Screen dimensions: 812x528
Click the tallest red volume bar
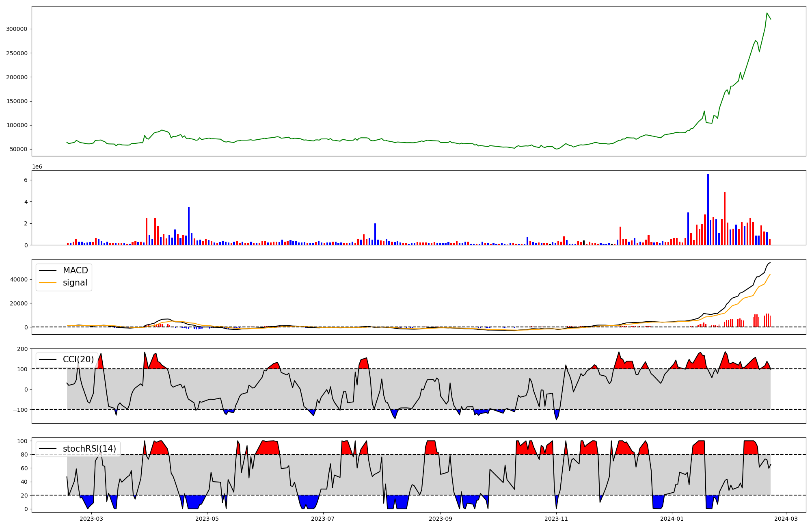725,219
